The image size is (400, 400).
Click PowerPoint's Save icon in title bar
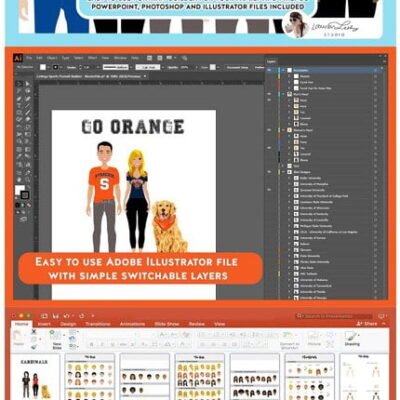[56, 316]
